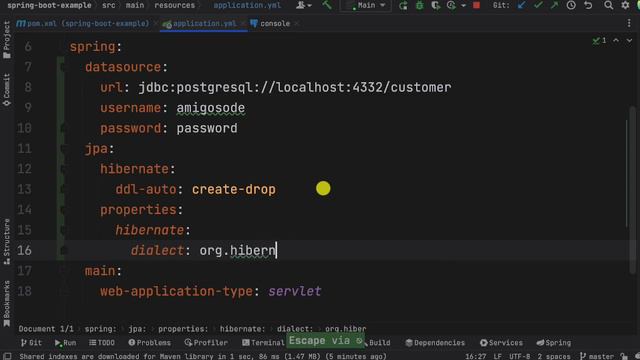Screen dimensions: 640x360
Task: Go to previous highlighted problem arrow
Action: tap(616, 40)
